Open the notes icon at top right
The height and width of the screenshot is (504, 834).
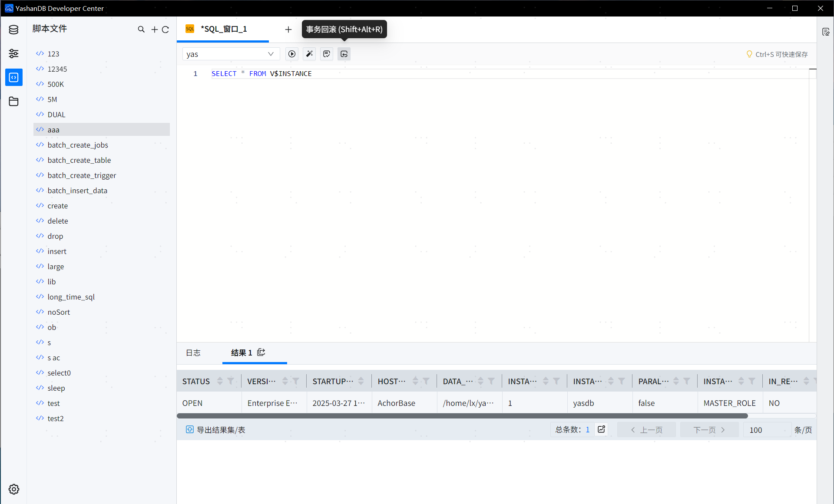826,32
